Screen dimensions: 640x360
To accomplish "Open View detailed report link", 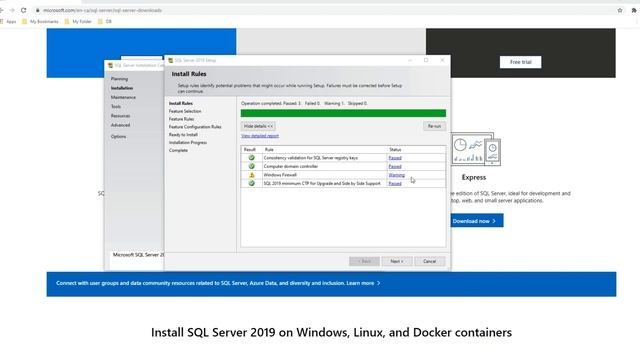I will 260,136.
